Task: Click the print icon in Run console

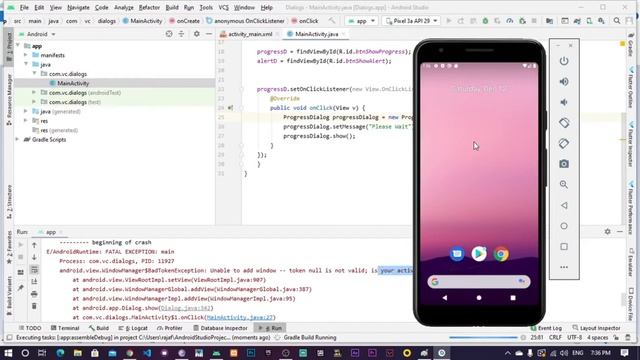Action: 34,294
